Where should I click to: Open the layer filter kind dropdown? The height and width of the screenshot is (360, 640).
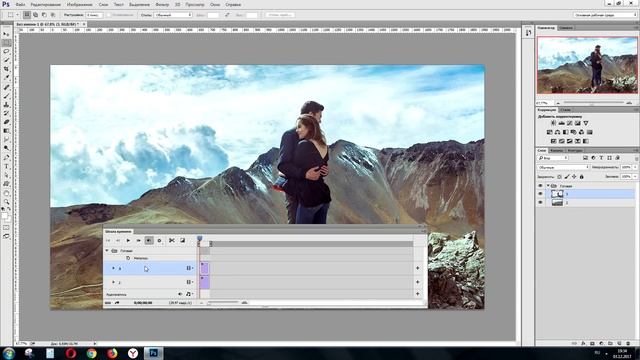pyautogui.click(x=553, y=158)
